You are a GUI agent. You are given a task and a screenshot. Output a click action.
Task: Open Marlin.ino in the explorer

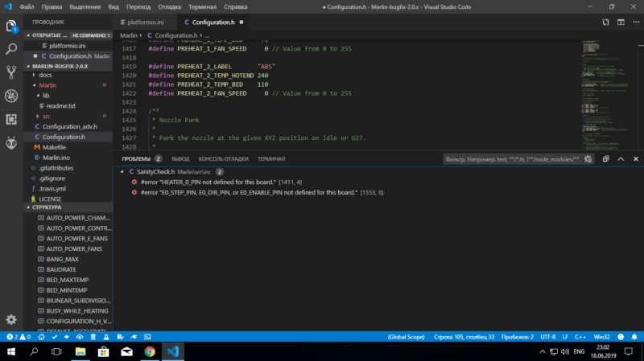click(56, 158)
